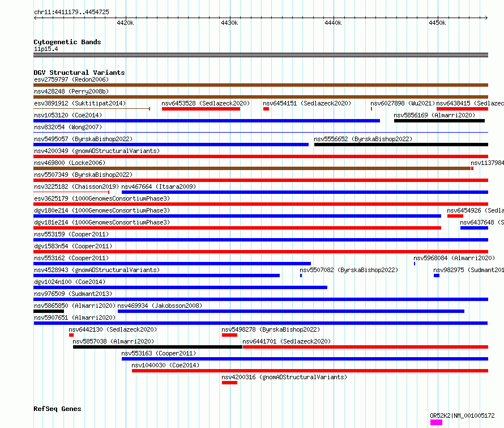504x428 pixels.
Task: Click nsv5507082 (ByrskaBishop2022) label
Action: click(x=349, y=270)
